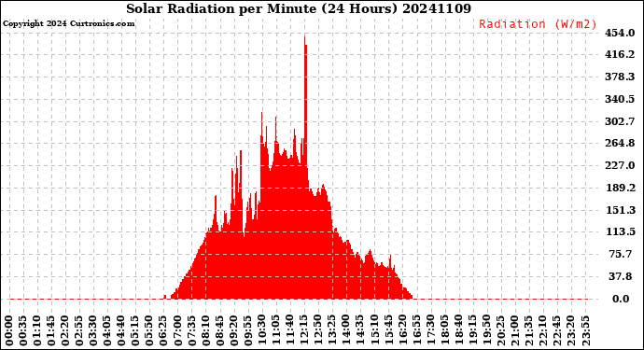The height and width of the screenshot is (350, 644).
Task: Click the 10:30 time axis label
Action: click(261, 331)
